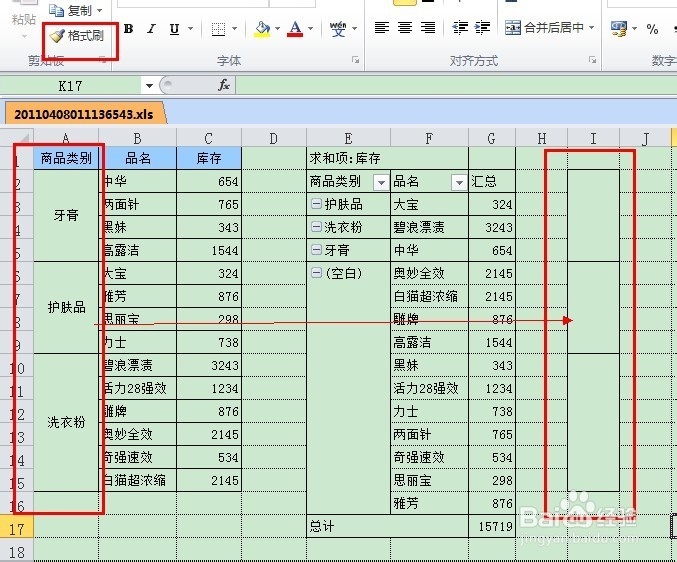The height and width of the screenshot is (562, 677).
Task: Collapse the 洗衣粉 pivot group
Action: tap(316, 227)
